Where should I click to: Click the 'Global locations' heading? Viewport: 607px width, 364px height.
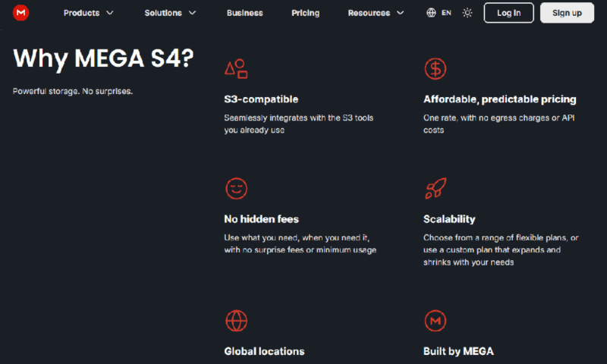point(264,351)
